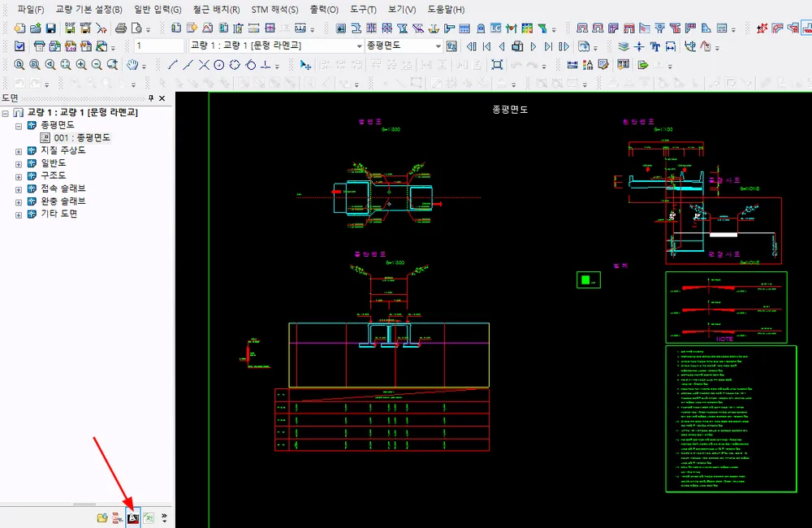Click the Print icon
812x528 pixels.
point(121,28)
